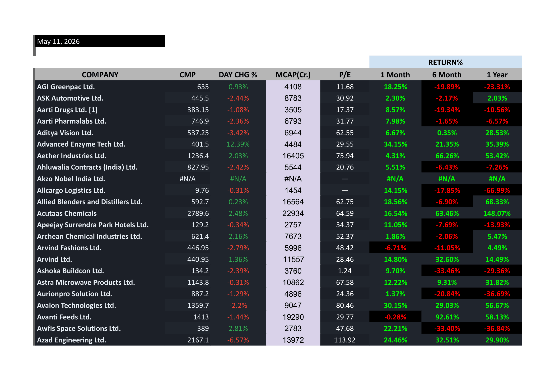Select Advanced Enzyme Tech Ltd. cell
Viewport: 555px width, 392px height.
(x=81, y=144)
